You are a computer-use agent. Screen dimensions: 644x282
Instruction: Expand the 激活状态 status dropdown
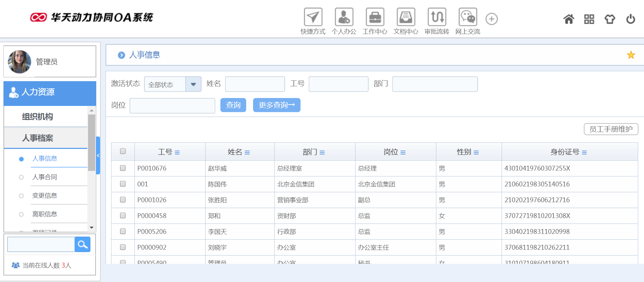pos(193,84)
